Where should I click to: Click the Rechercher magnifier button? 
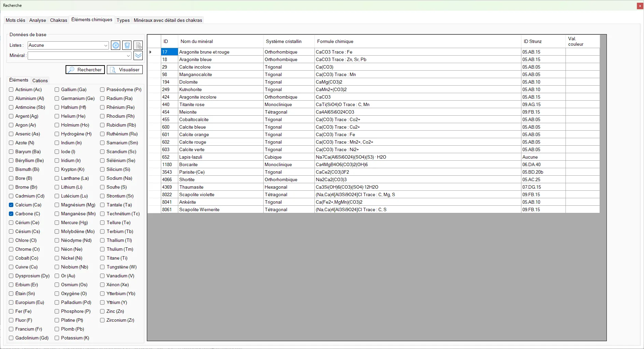pos(85,70)
